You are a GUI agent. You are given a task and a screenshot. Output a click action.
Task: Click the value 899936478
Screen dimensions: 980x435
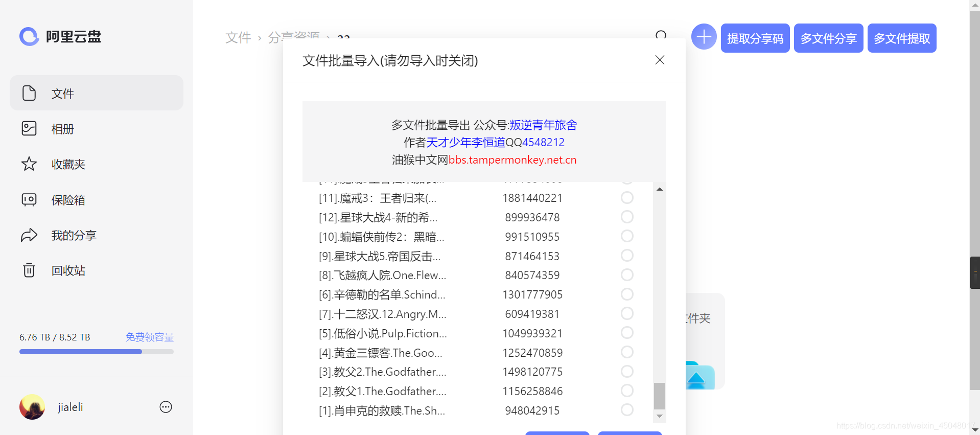click(x=532, y=217)
